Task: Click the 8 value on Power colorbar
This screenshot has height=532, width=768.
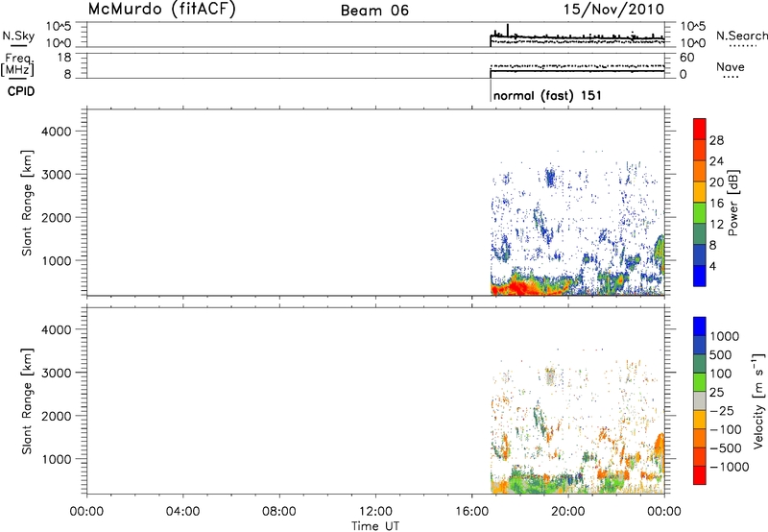Action: (x=712, y=246)
